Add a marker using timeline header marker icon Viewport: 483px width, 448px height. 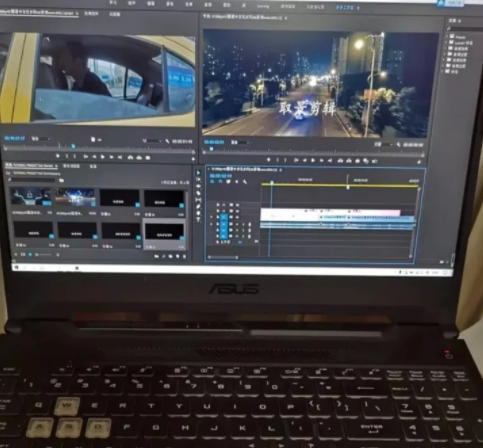coord(237,182)
